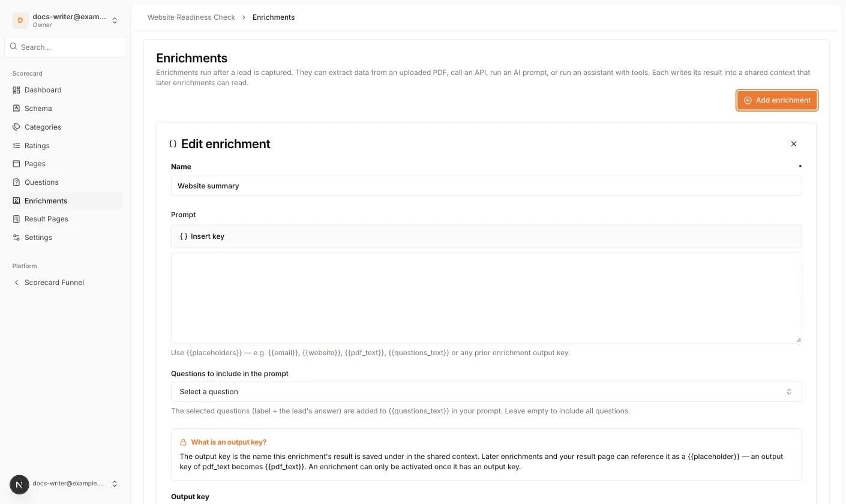Click into the Name input field

(x=486, y=186)
